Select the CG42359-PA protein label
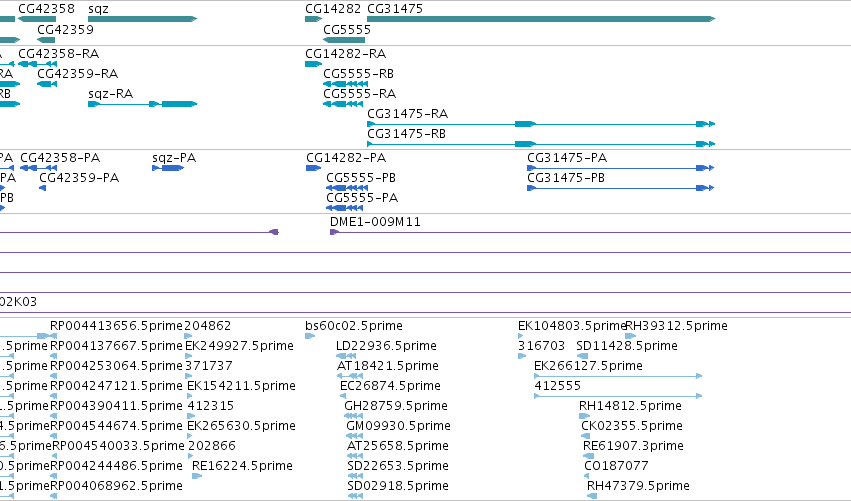Screen dimensions: 851x501 pyautogui.click(x=79, y=178)
